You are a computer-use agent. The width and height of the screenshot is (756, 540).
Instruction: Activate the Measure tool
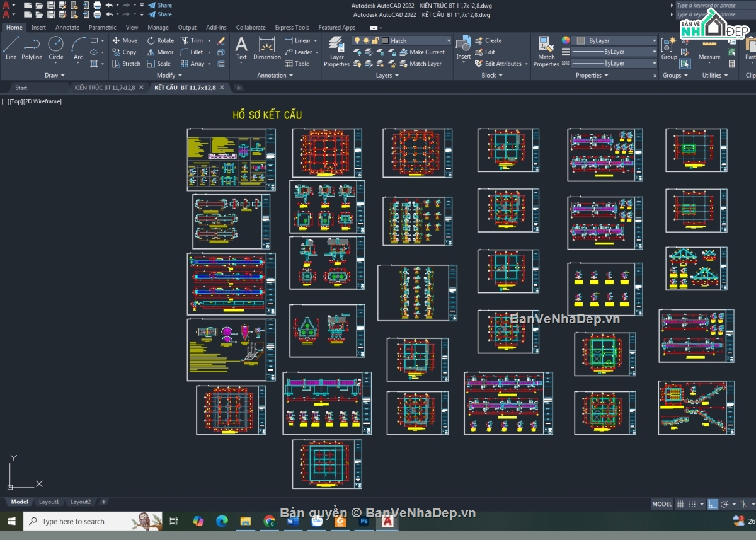(709, 52)
